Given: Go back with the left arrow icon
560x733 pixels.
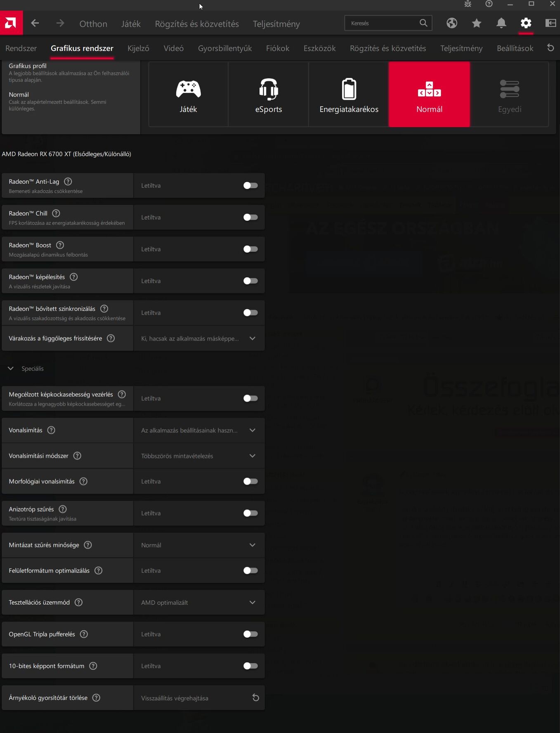Looking at the screenshot, I should 35,23.
